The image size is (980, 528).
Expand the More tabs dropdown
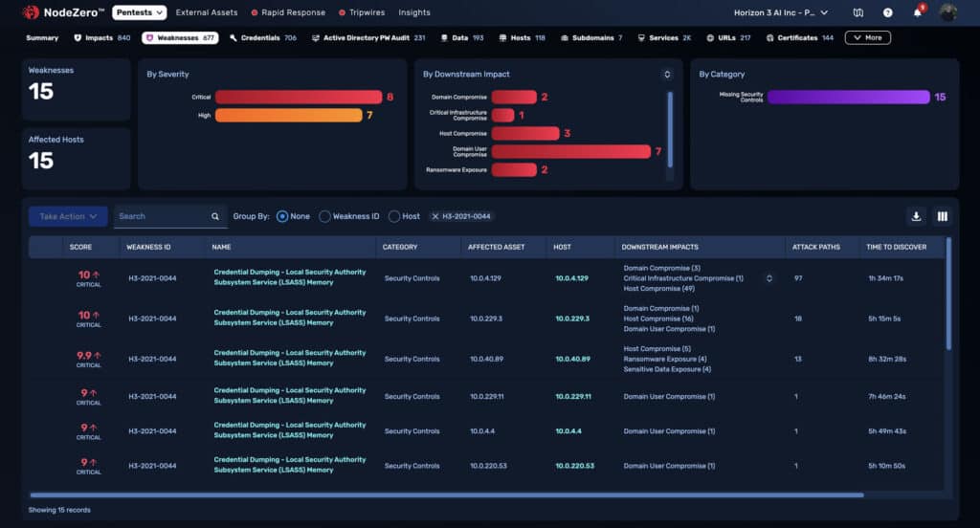click(867, 38)
